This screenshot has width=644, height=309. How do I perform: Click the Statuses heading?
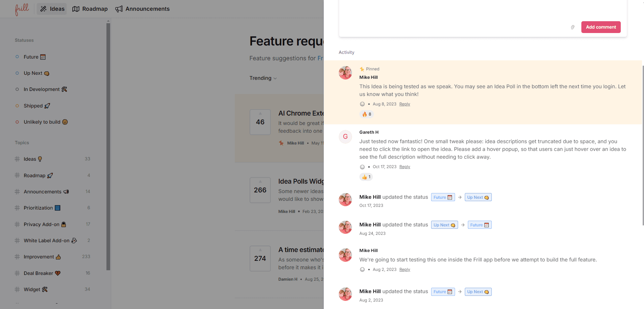[24, 40]
